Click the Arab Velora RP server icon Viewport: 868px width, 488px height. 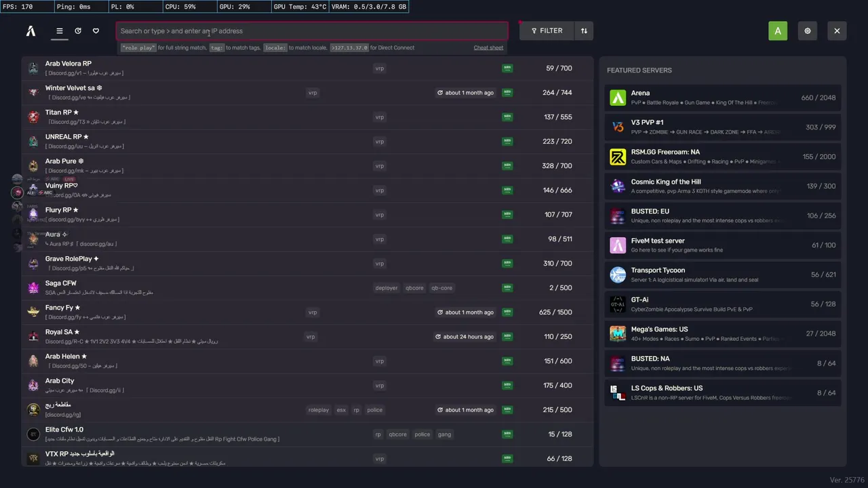[33, 68]
